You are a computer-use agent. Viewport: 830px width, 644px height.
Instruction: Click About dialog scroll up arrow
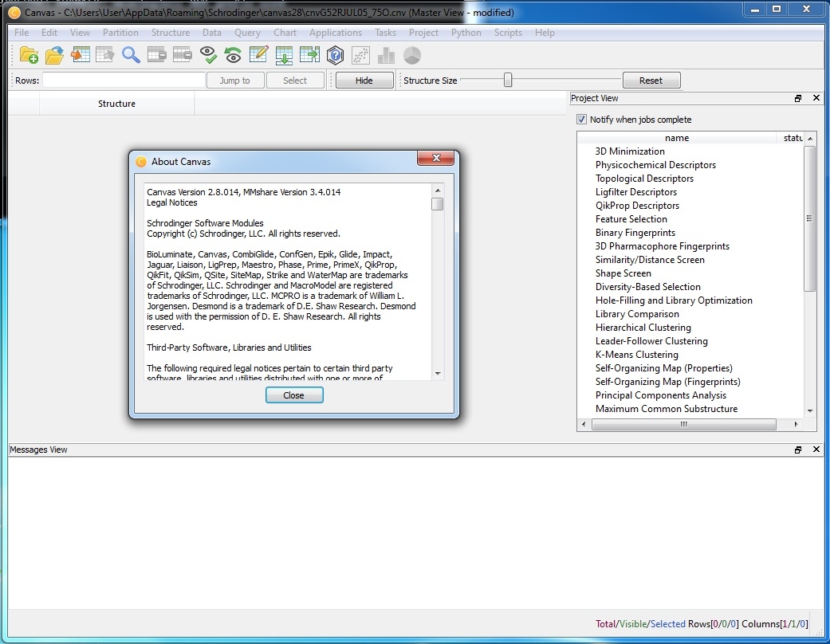click(438, 190)
